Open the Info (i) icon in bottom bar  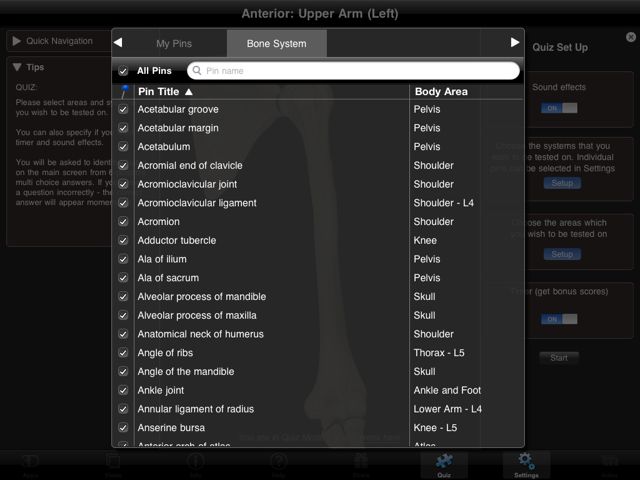tap(196, 462)
